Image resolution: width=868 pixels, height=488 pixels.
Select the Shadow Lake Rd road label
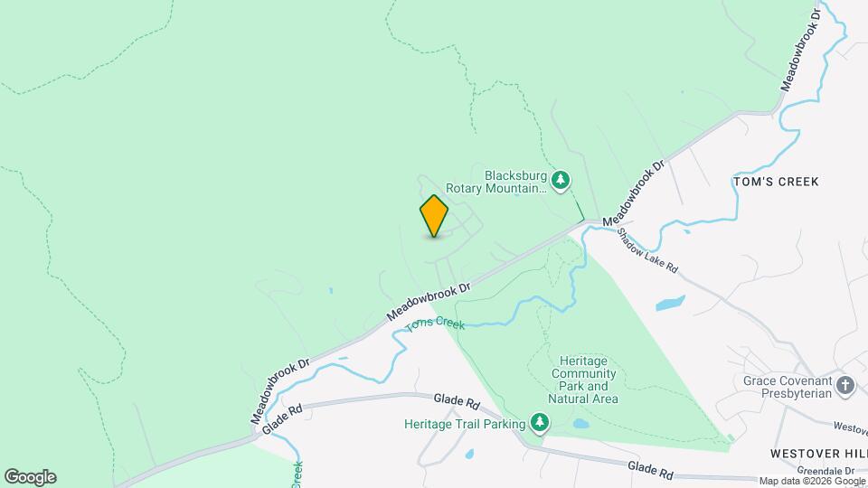pos(647,250)
